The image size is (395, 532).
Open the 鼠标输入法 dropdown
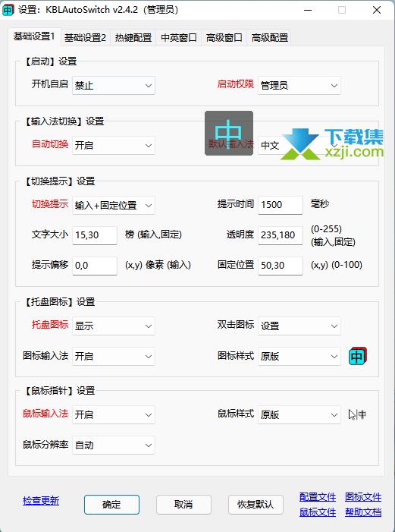coord(114,414)
